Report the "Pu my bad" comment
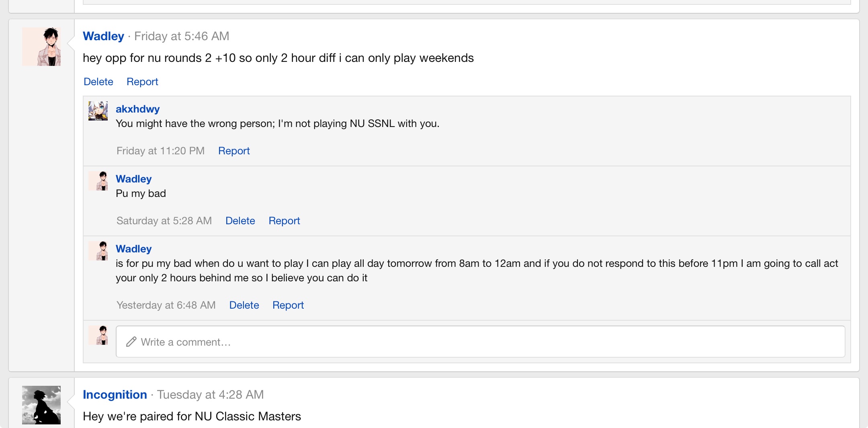The width and height of the screenshot is (868, 428). click(x=284, y=221)
